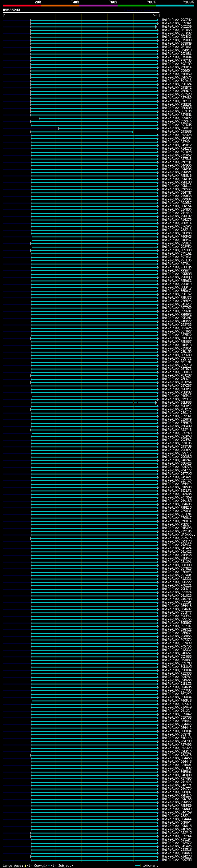Select the UniRef100_Q9ZP08 label
This screenshot has height=868, width=197.
pyautogui.click(x=177, y=436)
